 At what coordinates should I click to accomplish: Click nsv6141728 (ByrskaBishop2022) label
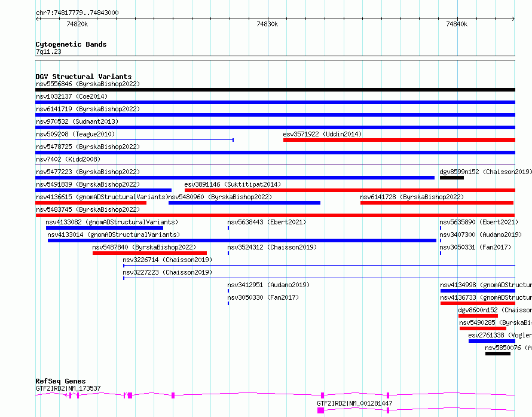(x=412, y=197)
